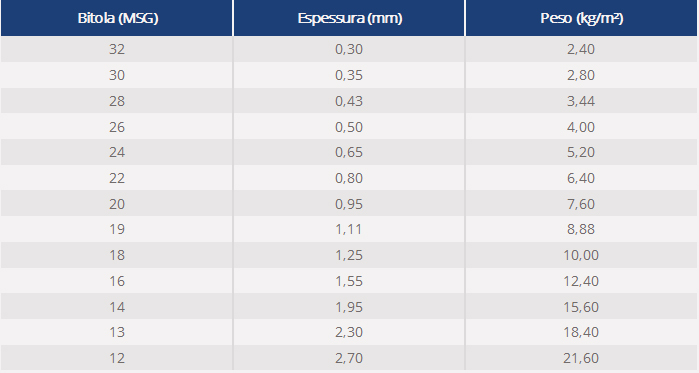Click the Peso (kg/m²) column header
Viewport: 699px width, 373px height.
(x=581, y=18)
